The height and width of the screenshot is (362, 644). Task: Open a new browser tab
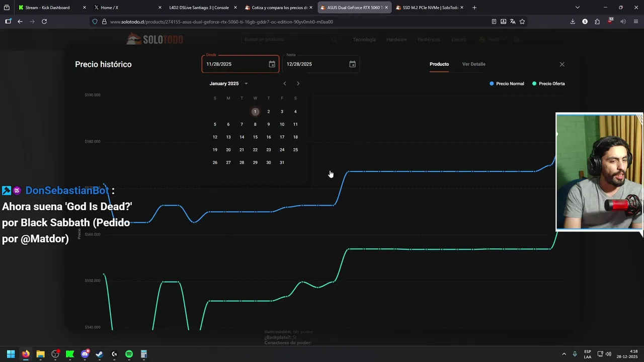point(474,8)
